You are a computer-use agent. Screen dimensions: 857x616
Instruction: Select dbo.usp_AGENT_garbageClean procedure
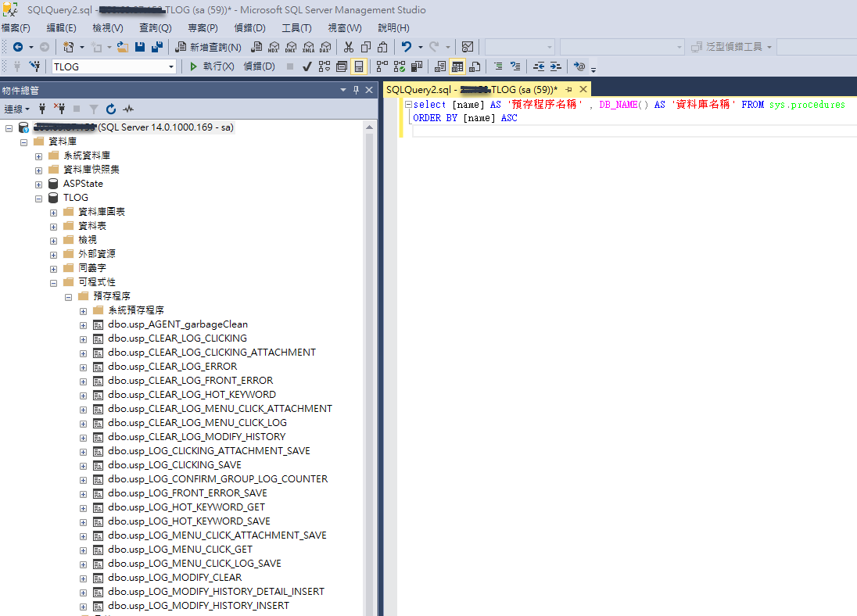point(177,324)
